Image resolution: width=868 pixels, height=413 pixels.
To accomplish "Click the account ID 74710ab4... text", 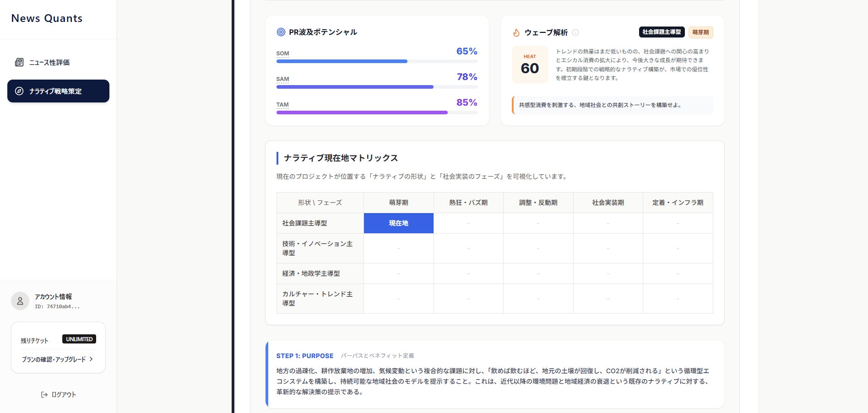I will tap(57, 307).
